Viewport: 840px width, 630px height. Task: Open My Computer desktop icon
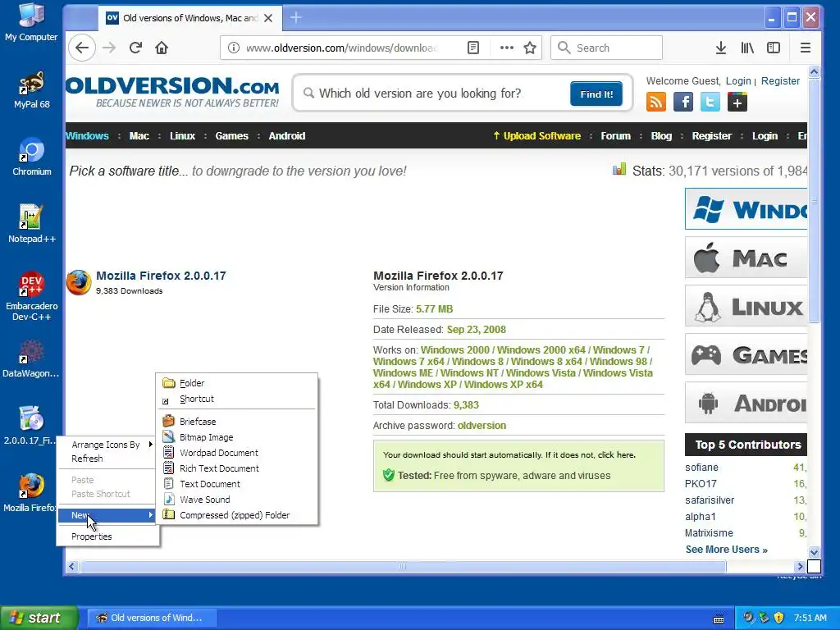[31, 22]
